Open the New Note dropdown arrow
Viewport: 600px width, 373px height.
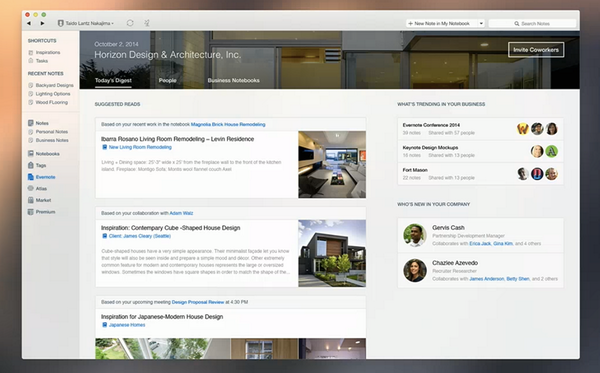(x=481, y=23)
